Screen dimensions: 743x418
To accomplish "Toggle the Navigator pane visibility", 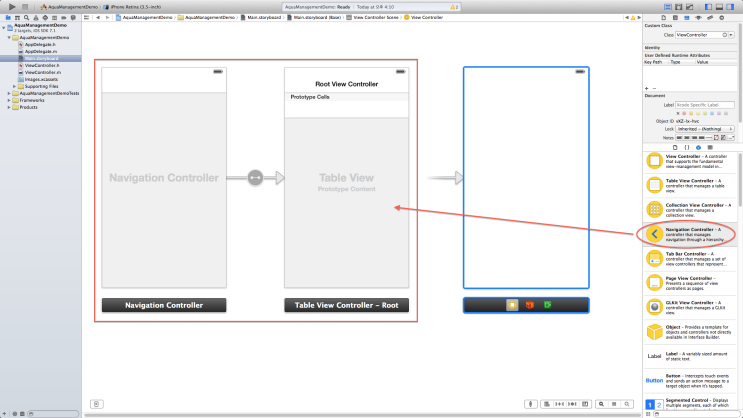I will pos(708,7).
